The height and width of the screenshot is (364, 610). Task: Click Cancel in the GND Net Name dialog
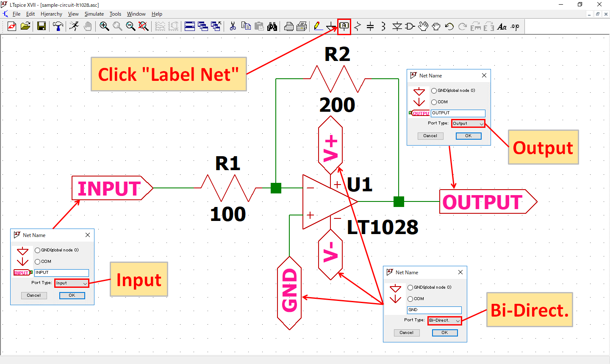(x=406, y=333)
